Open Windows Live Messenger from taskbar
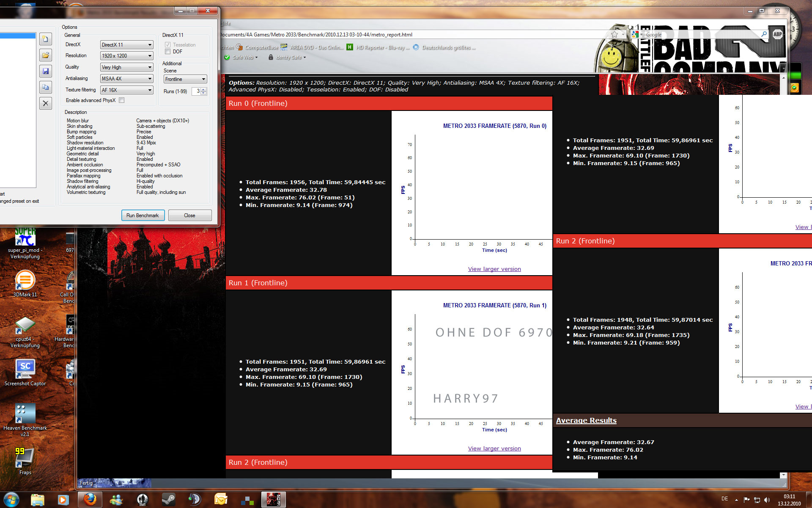812x508 pixels. click(x=116, y=500)
